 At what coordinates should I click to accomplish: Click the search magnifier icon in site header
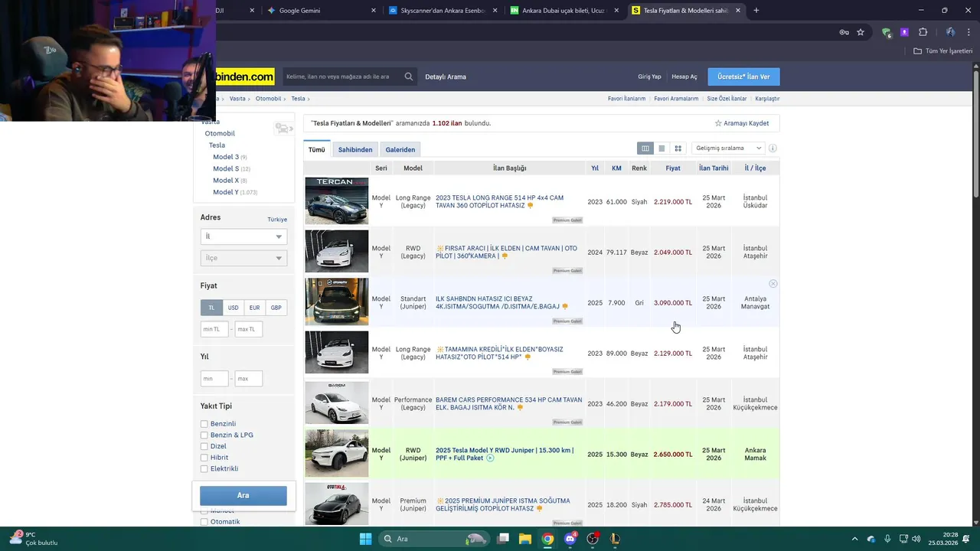click(x=409, y=77)
